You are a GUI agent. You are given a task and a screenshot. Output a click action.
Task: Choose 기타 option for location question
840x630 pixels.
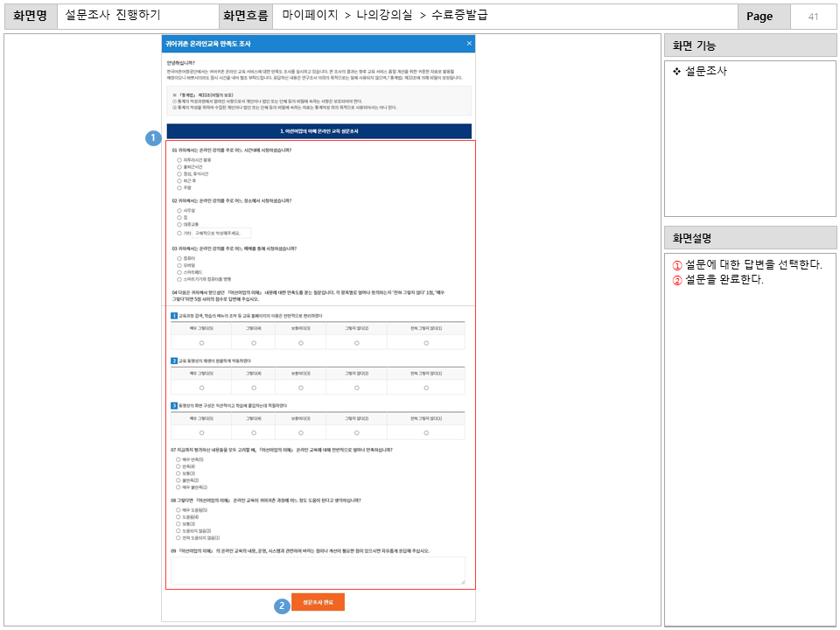178,232
